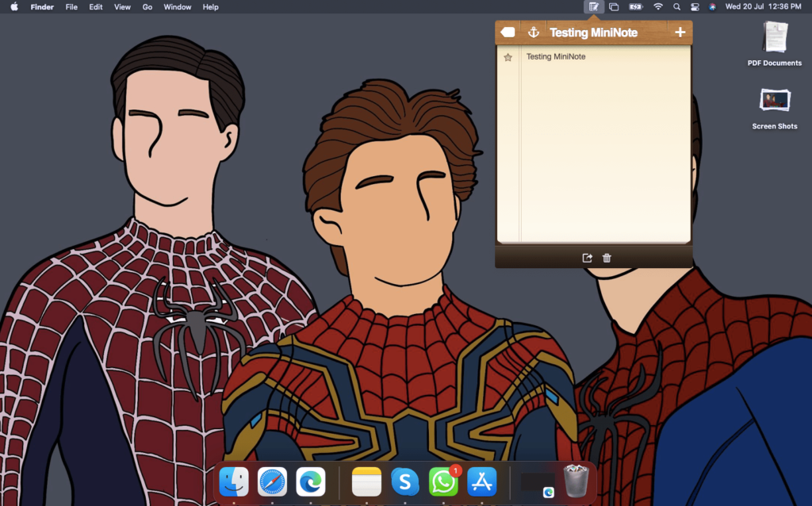Share the note using the export icon

tap(587, 258)
